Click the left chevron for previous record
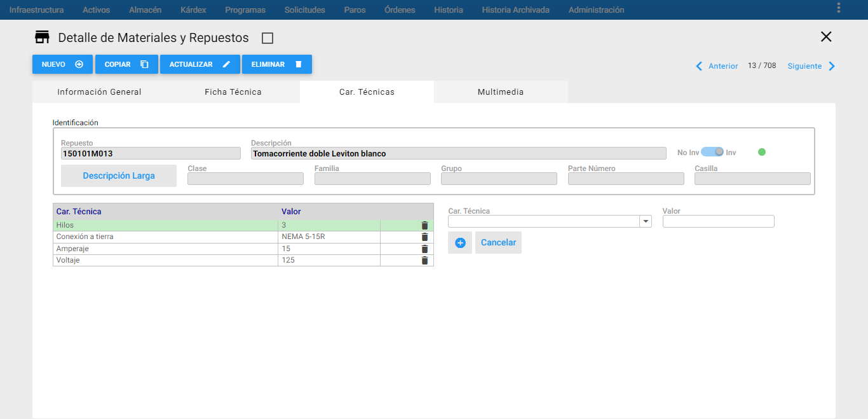The width and height of the screenshot is (868, 419). (700, 66)
